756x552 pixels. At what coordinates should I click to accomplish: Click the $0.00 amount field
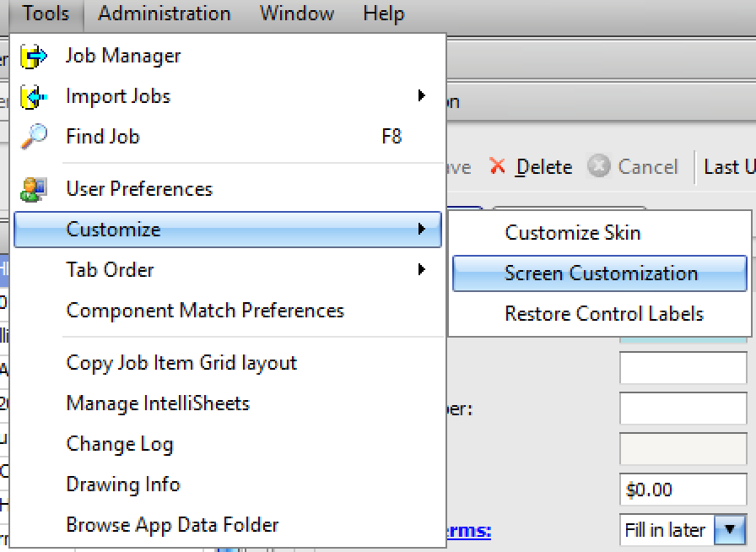point(682,490)
